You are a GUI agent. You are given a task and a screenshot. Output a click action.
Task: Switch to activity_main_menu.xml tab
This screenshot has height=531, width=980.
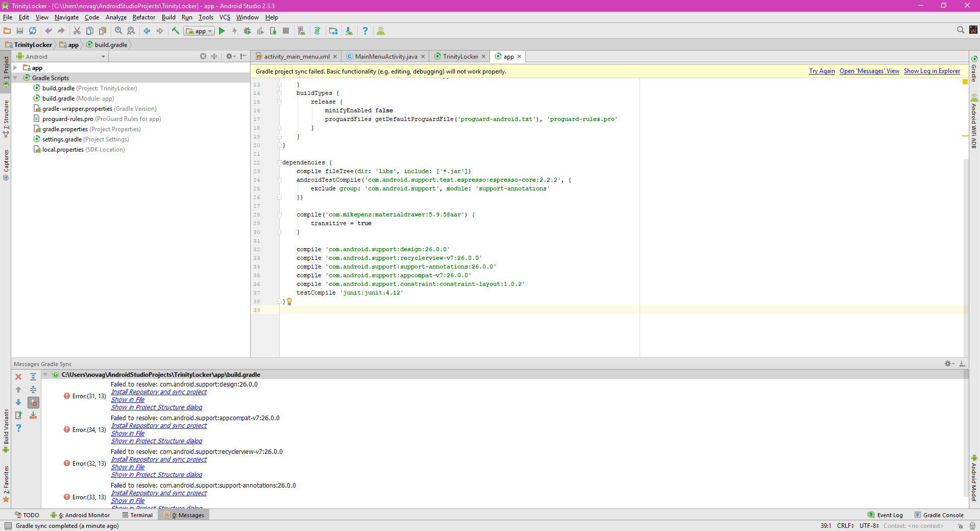296,57
